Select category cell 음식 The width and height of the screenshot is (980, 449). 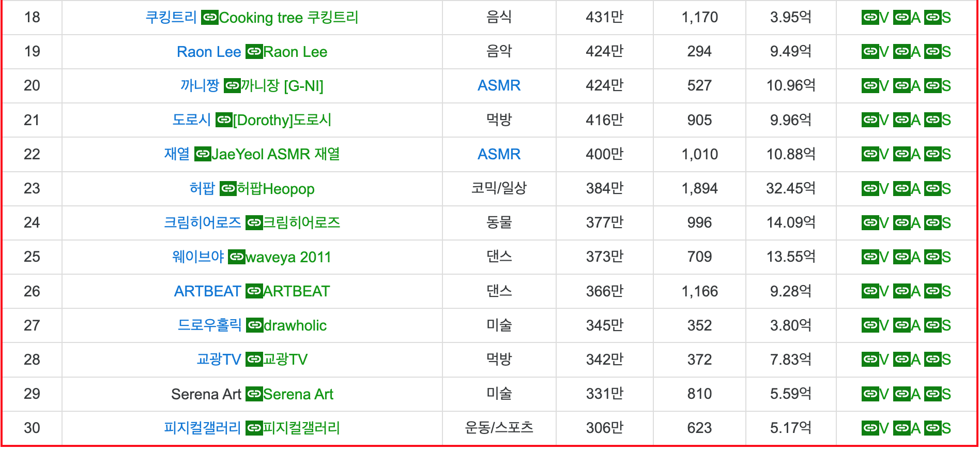[499, 18]
